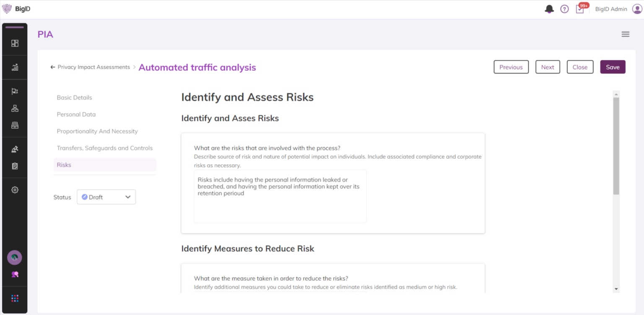
Task: Open the notifications bell
Action: tap(549, 9)
